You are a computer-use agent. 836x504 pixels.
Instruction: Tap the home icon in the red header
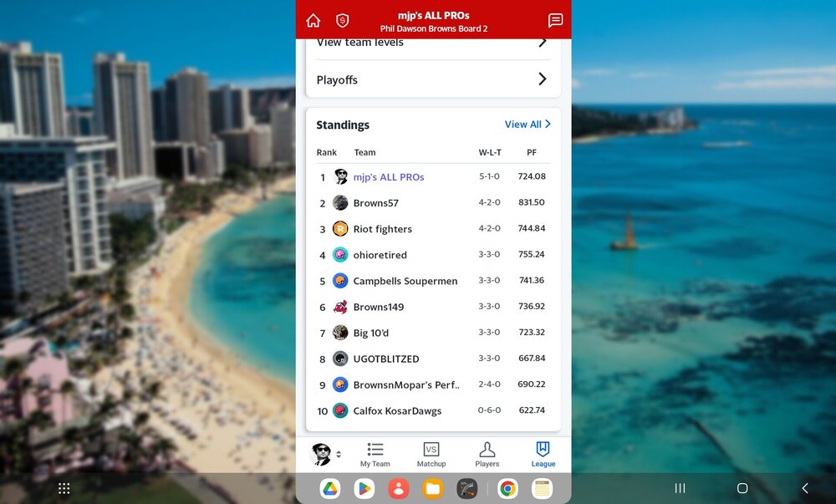[x=313, y=21]
